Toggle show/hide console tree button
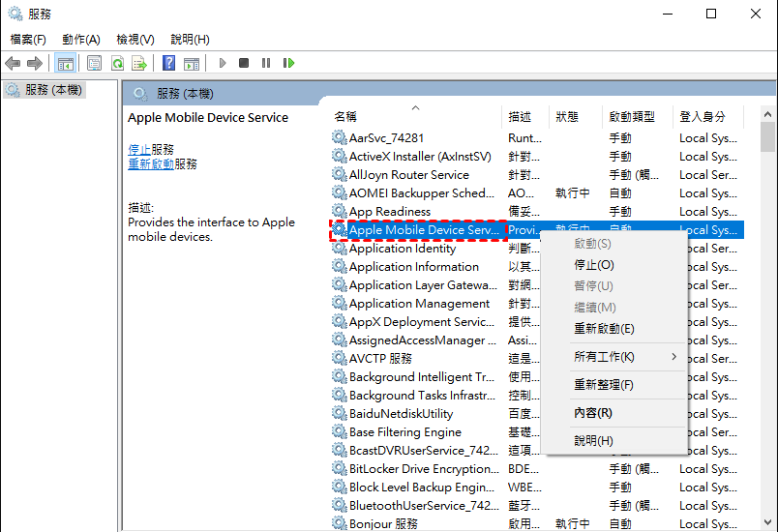Screen dimensions: 778x532 click(x=65, y=63)
